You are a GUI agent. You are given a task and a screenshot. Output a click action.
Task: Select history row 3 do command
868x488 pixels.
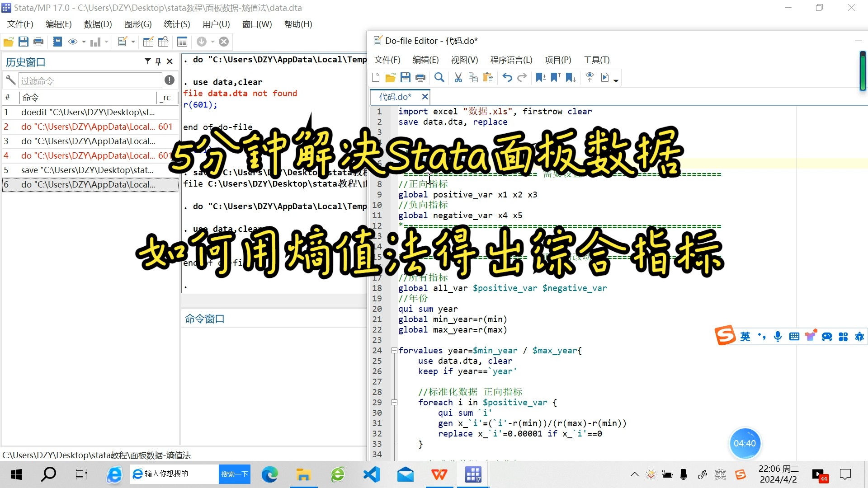coord(90,141)
